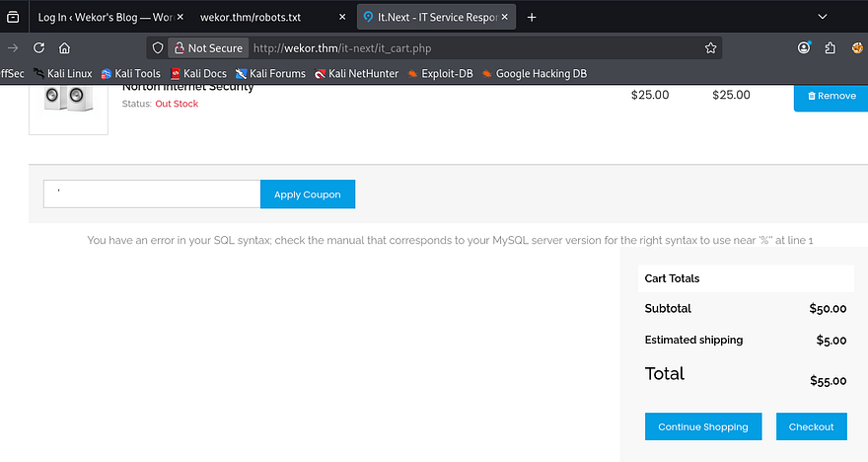Reload the page with the refresh icon
Screen dimensions: 868x462
coord(38,47)
